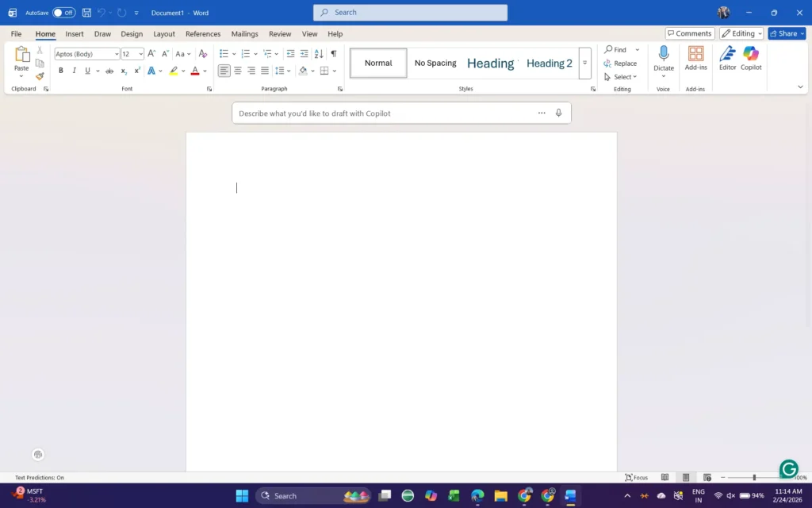Open the Add-ins icon
This screenshot has width=812, height=508.
(x=695, y=58)
